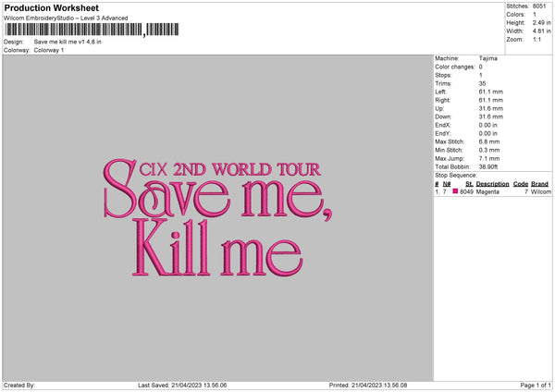This screenshot has height=392, width=555.
Task: Click the Total Bobbin value 38.90ft
Action: (x=488, y=166)
